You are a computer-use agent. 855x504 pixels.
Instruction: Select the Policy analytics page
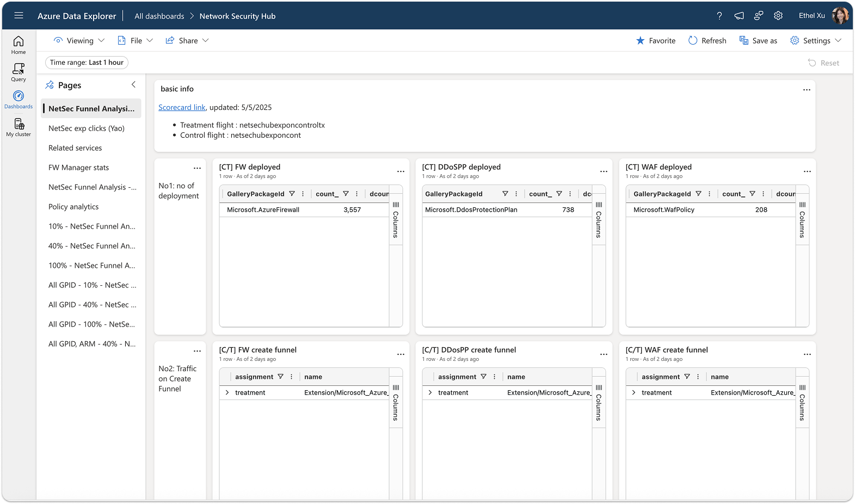[x=91, y=207]
